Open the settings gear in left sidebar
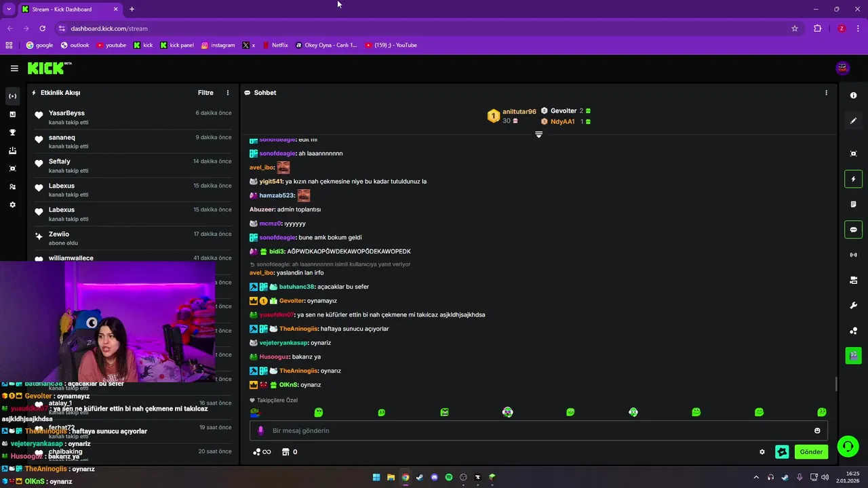The height and width of the screenshot is (488, 868). pyautogui.click(x=12, y=205)
